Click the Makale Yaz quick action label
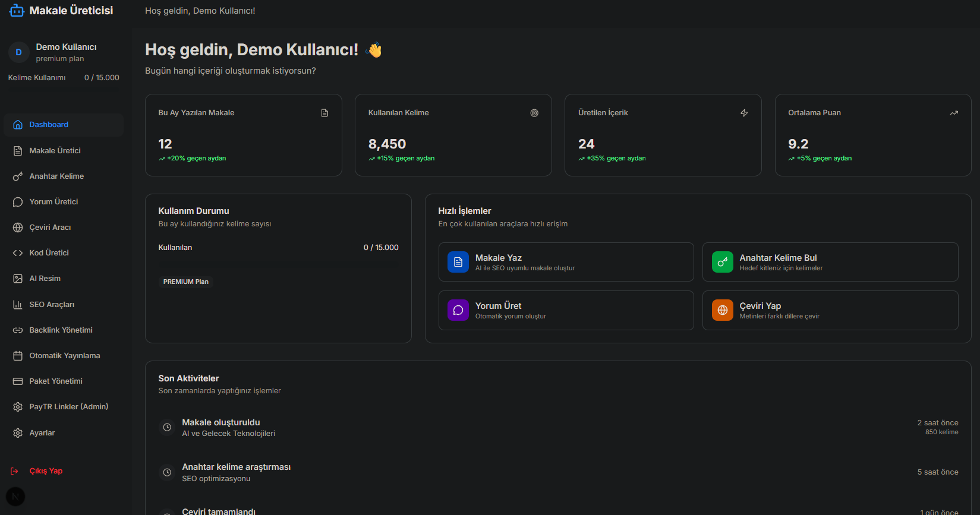Image resolution: width=980 pixels, height=515 pixels. (499, 258)
